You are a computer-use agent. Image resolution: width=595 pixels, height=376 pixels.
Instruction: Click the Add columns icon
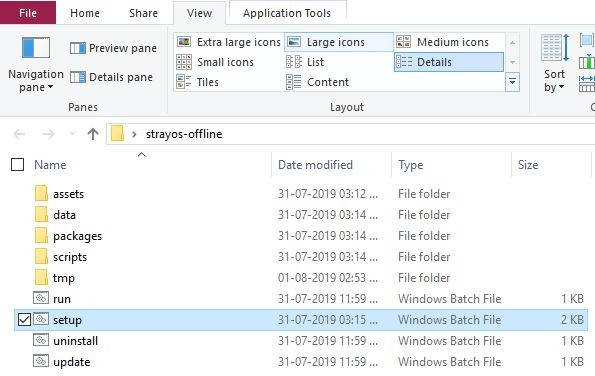pos(587,62)
